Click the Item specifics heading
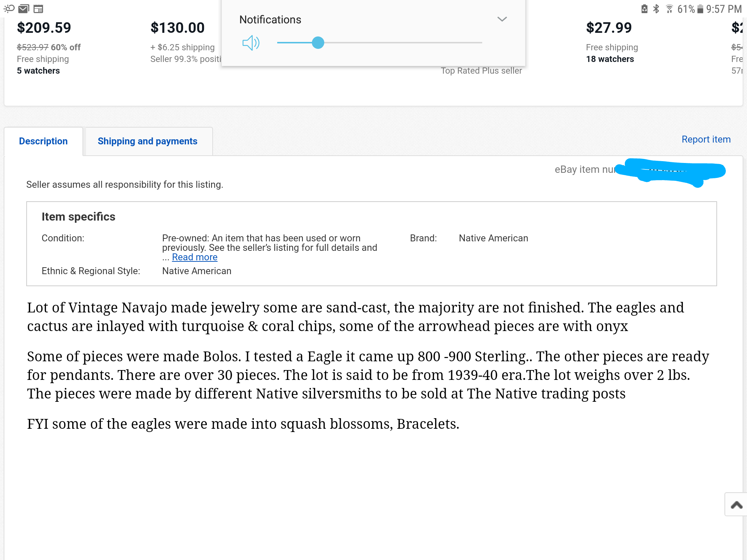 [x=78, y=217]
